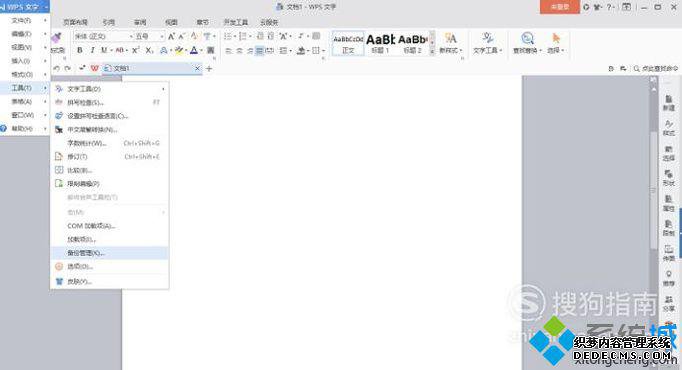Select the align left icon
682x370 pixels.
(x=229, y=51)
